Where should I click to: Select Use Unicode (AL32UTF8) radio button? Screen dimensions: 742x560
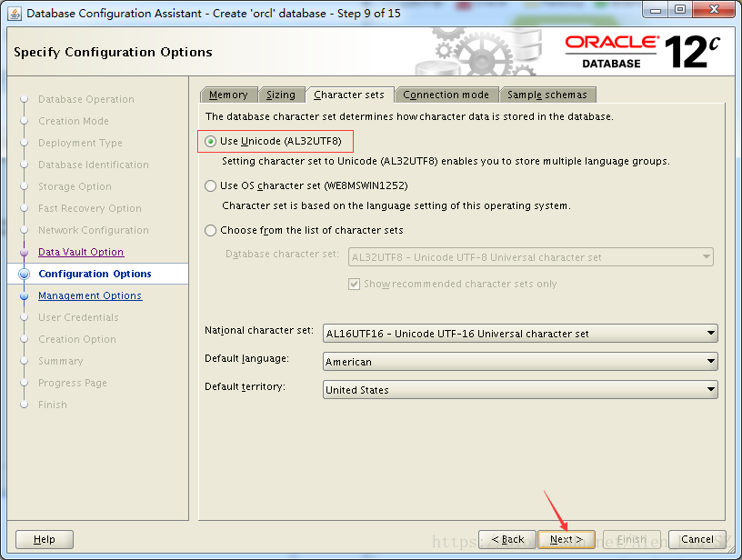tap(211, 141)
